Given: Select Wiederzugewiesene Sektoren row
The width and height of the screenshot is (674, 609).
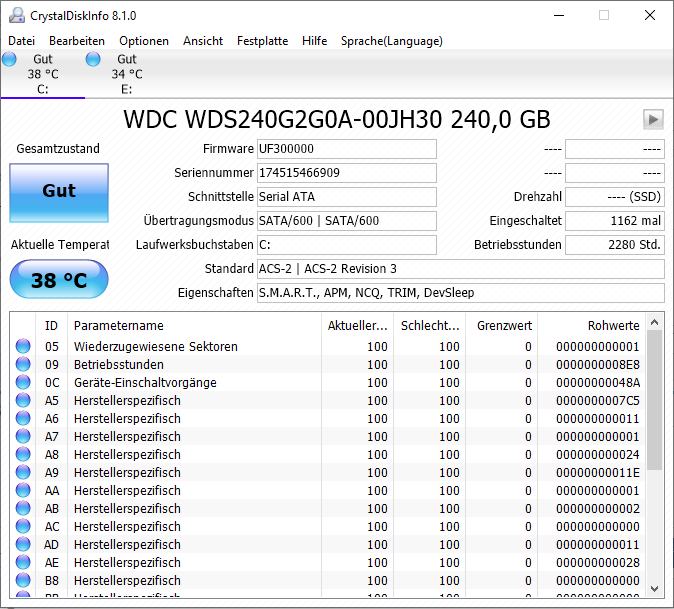Looking at the screenshot, I should tap(328, 346).
